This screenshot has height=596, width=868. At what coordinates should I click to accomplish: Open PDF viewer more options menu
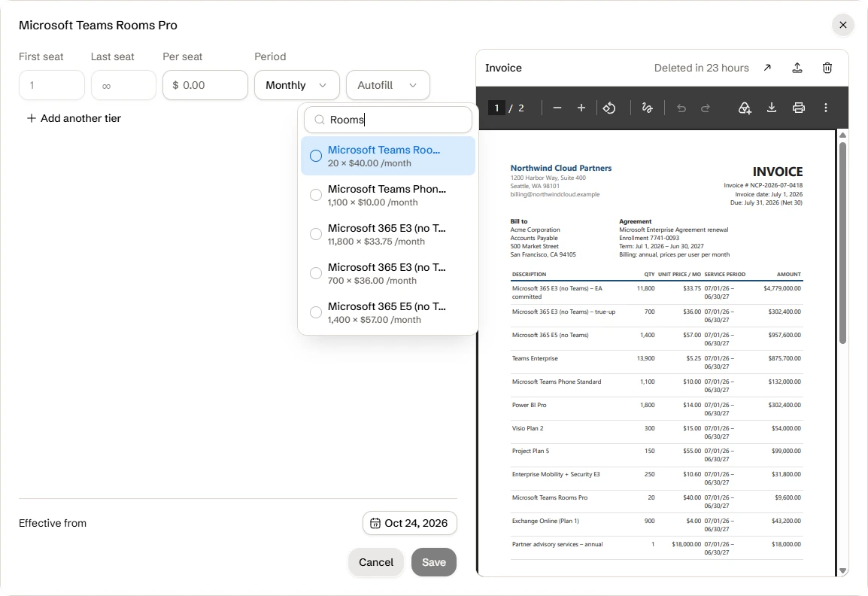pyautogui.click(x=825, y=108)
